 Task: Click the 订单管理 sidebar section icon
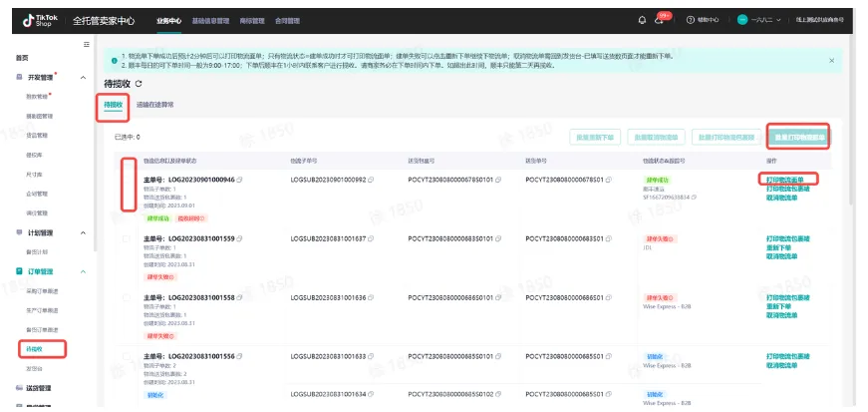coord(19,271)
